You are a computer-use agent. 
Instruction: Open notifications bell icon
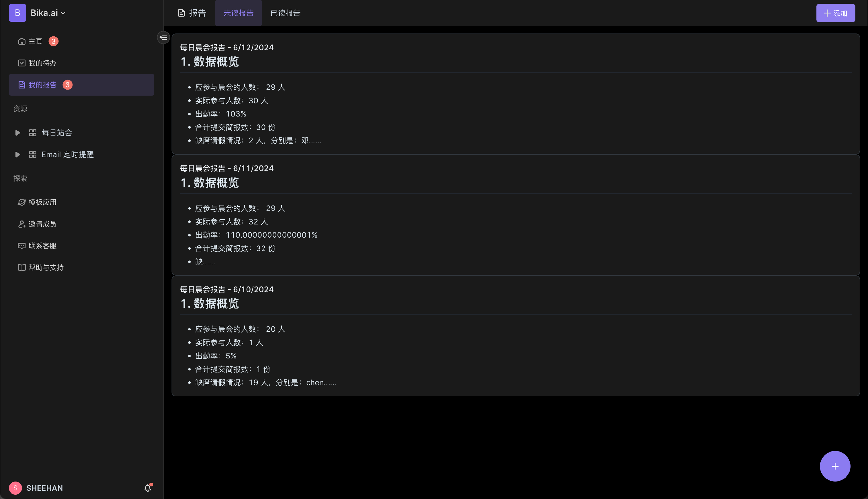coord(148,488)
